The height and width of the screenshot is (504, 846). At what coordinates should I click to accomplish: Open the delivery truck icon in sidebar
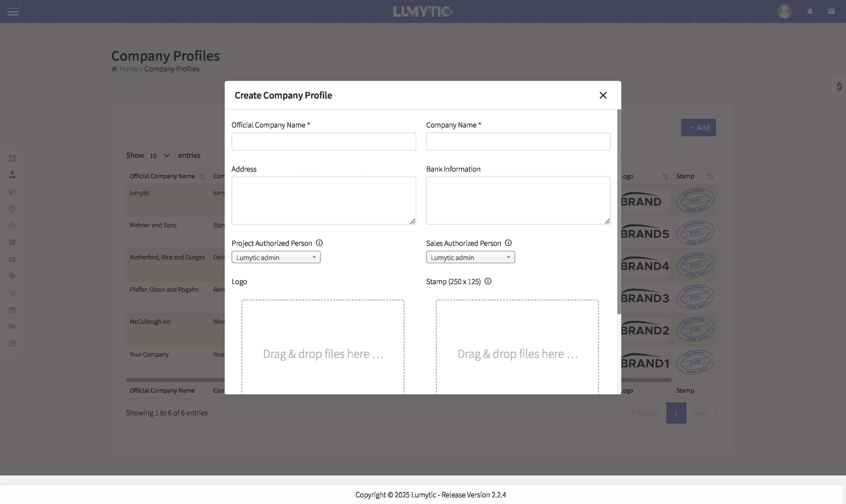click(x=12, y=326)
